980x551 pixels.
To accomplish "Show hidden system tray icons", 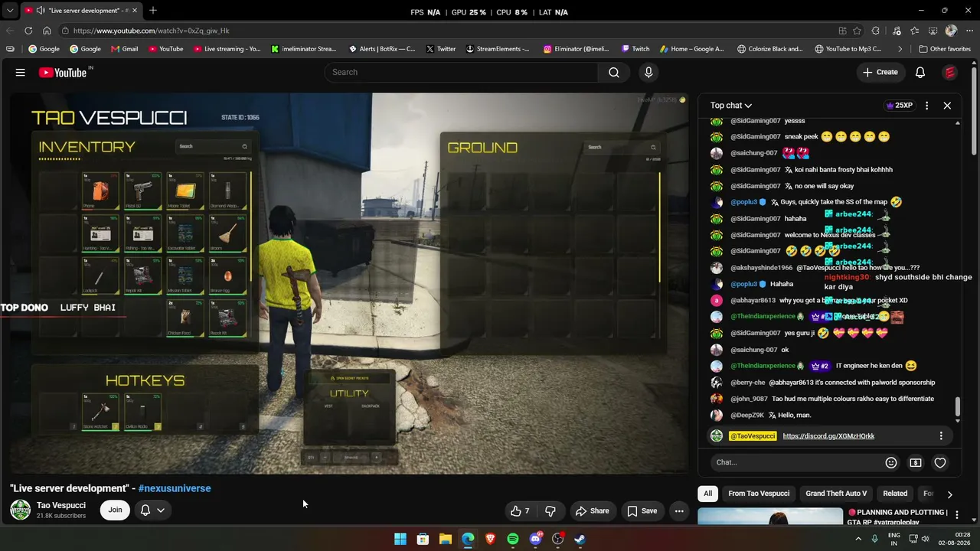I will pyautogui.click(x=858, y=539).
